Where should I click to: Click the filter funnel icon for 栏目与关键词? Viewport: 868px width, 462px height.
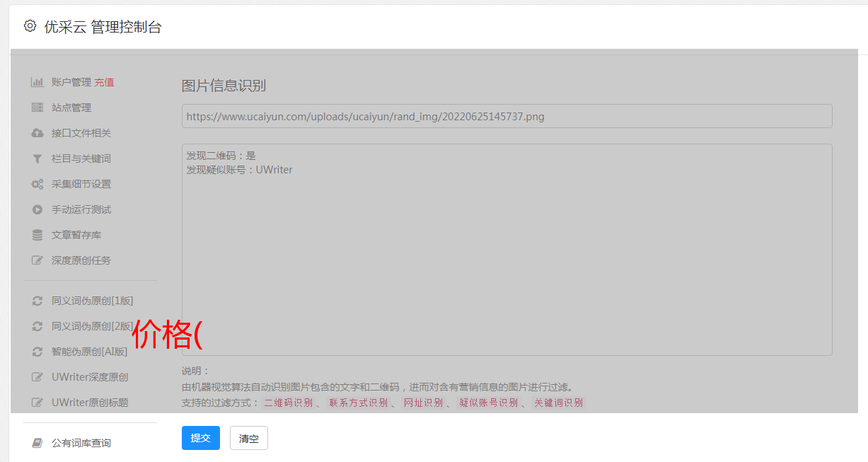37,158
